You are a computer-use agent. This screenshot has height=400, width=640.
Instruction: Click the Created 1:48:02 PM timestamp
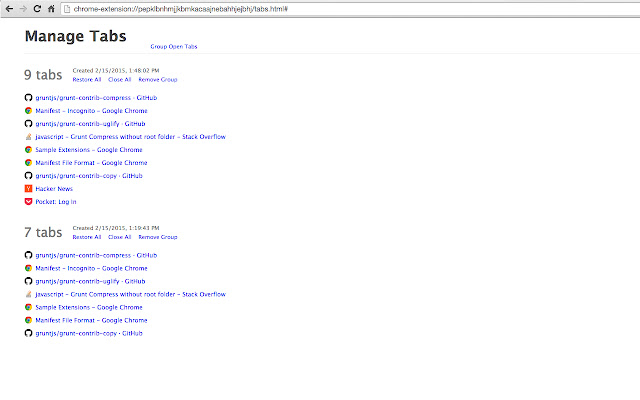[116, 71]
